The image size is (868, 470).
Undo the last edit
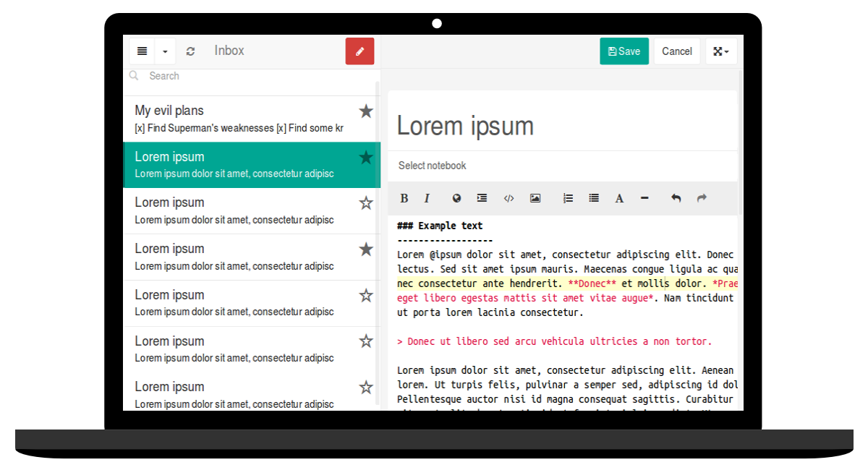(676, 197)
